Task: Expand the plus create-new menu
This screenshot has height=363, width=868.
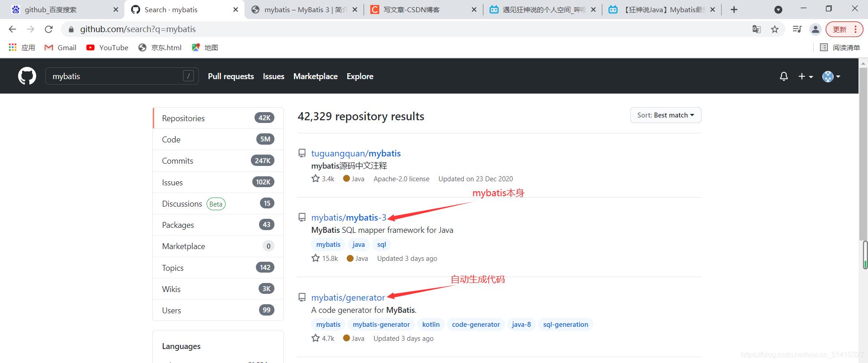Action: 805,76
